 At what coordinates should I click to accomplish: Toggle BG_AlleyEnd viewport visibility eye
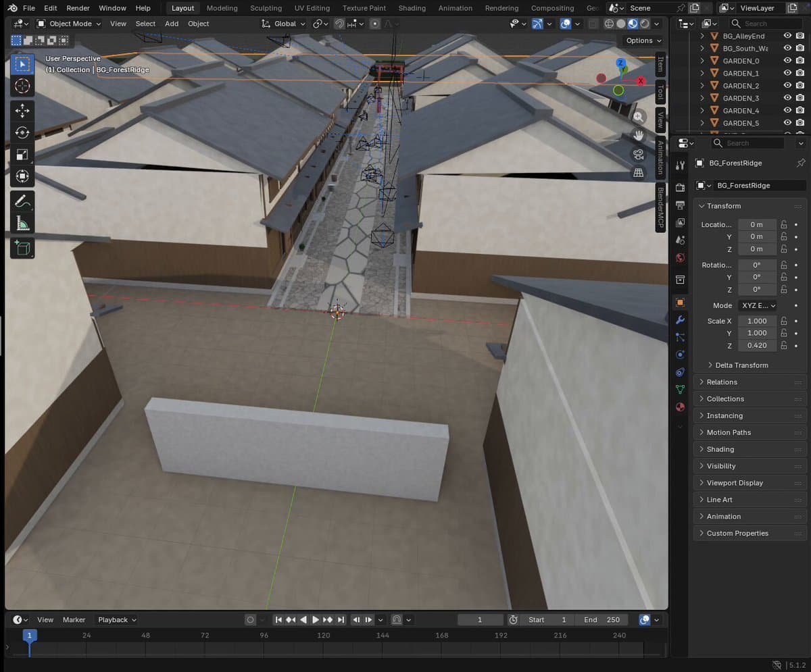click(x=787, y=36)
